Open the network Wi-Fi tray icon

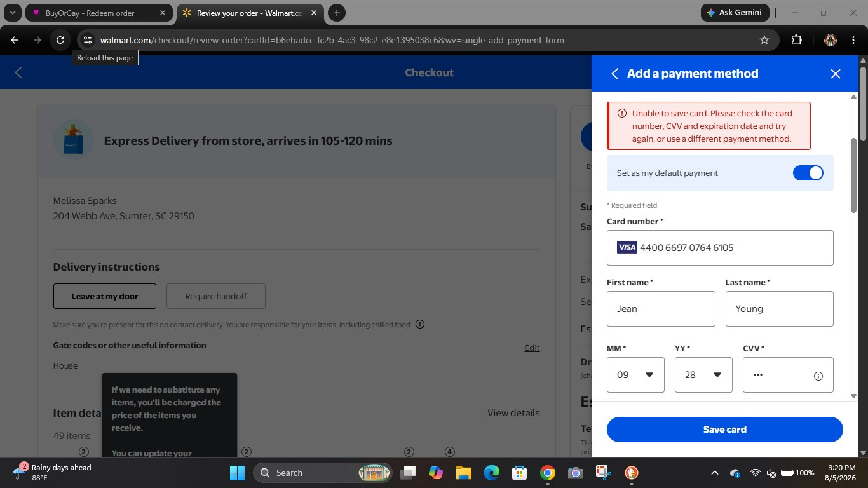[x=756, y=473]
